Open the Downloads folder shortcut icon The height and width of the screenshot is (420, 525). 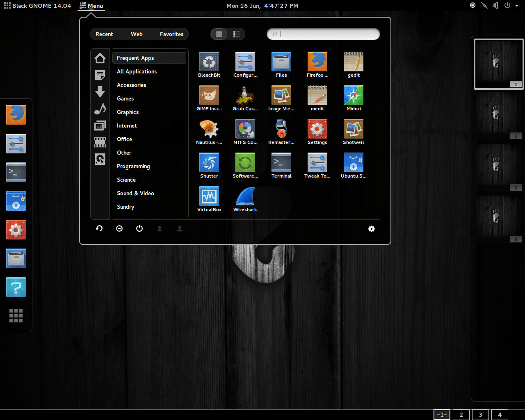point(100,92)
